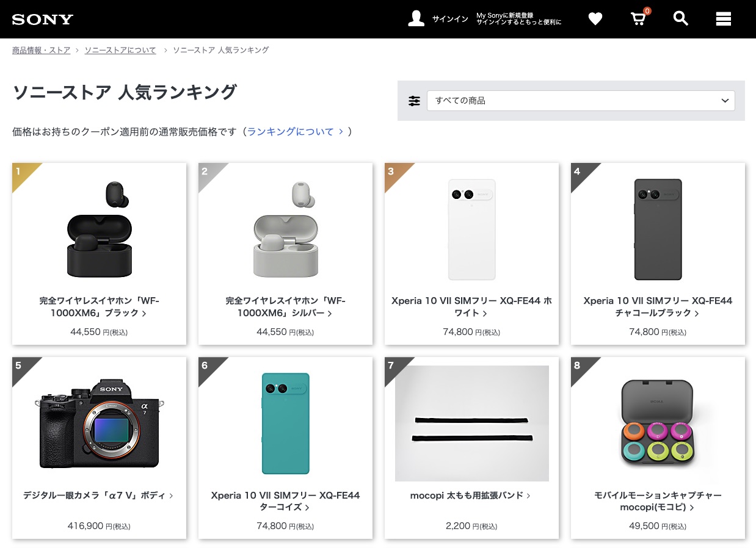Click the 商品情報・ストア breadcrumb link

pos(42,50)
